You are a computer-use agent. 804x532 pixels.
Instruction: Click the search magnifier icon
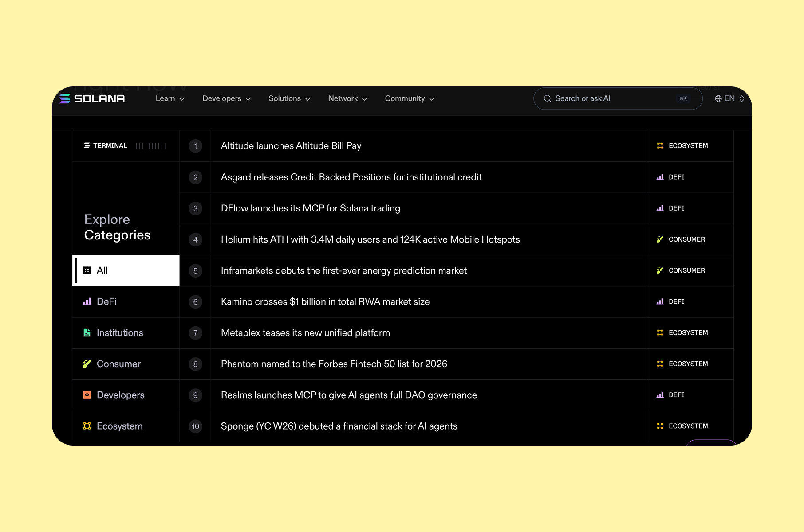click(548, 98)
